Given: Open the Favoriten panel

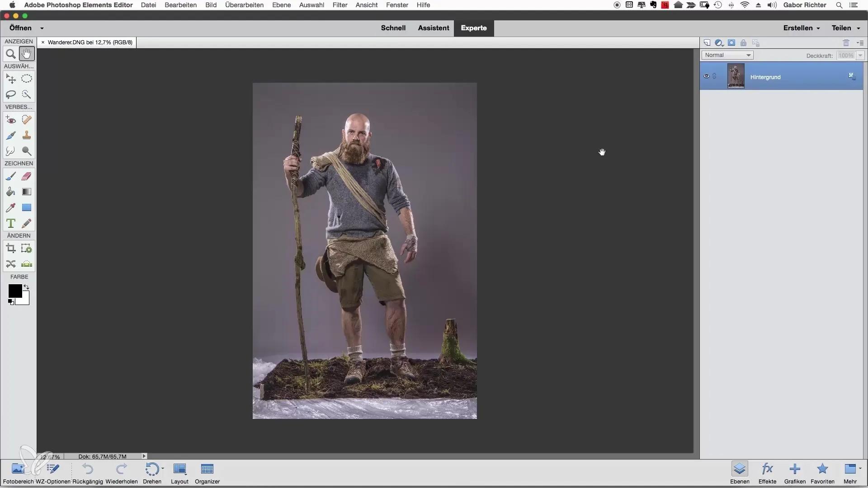Looking at the screenshot, I should coord(822,473).
